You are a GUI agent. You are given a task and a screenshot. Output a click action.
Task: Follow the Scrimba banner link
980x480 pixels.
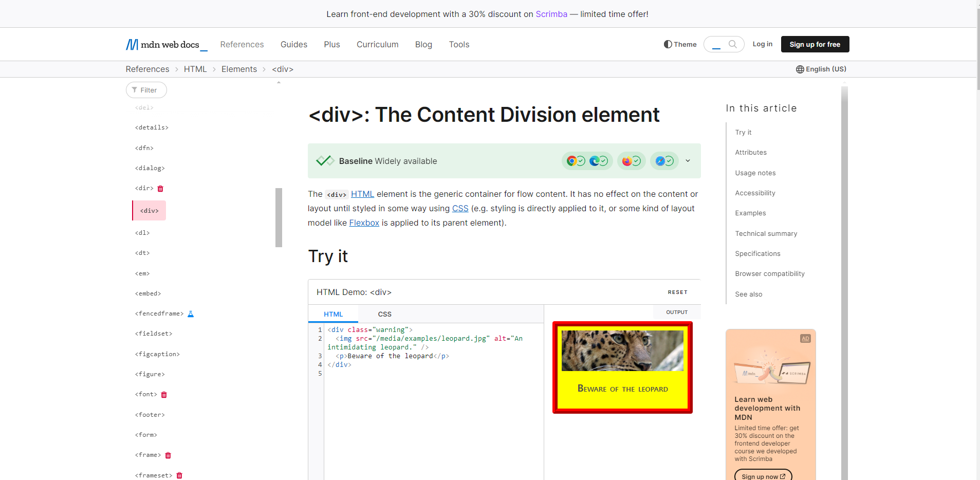(x=551, y=14)
